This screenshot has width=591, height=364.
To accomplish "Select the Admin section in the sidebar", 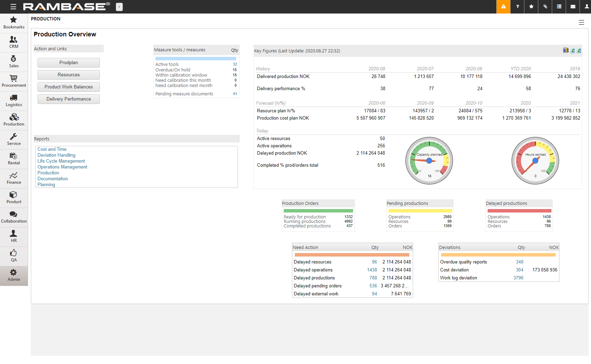I will 14,275.
